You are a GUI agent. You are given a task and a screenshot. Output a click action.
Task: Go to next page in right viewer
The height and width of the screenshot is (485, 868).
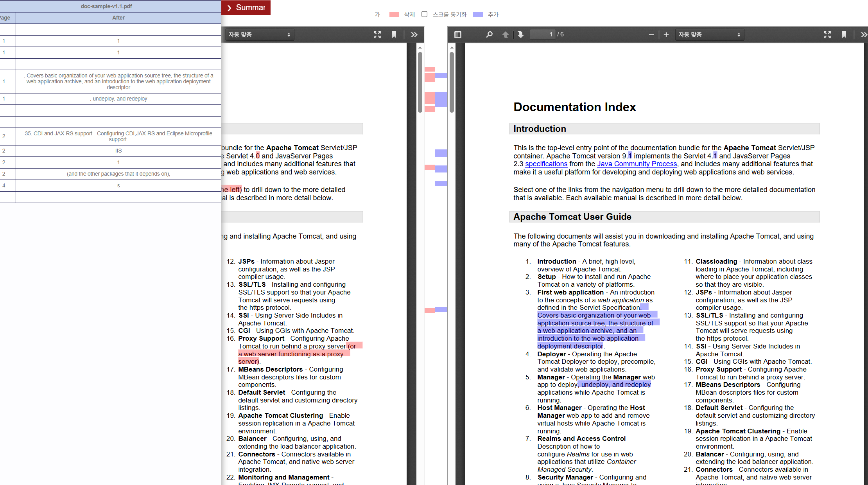click(520, 35)
